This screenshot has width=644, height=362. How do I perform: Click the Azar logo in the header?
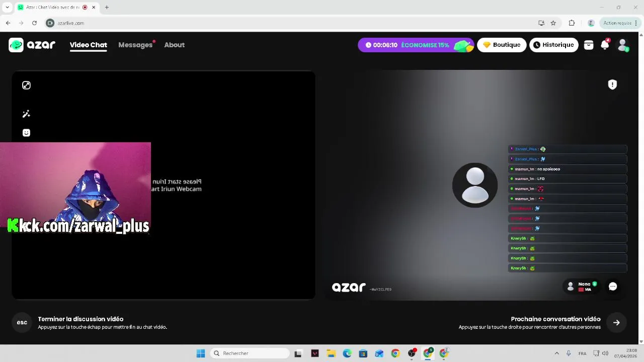click(32, 45)
